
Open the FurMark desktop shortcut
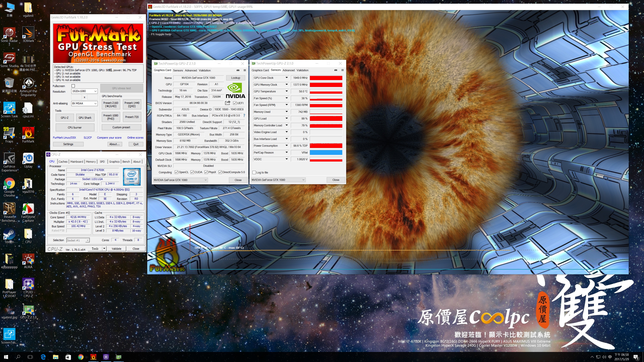pos(28,135)
